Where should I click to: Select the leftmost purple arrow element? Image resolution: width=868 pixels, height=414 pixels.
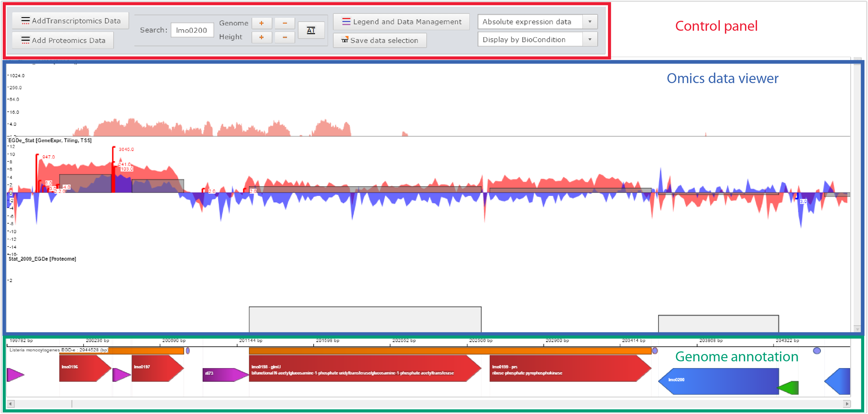coord(16,375)
